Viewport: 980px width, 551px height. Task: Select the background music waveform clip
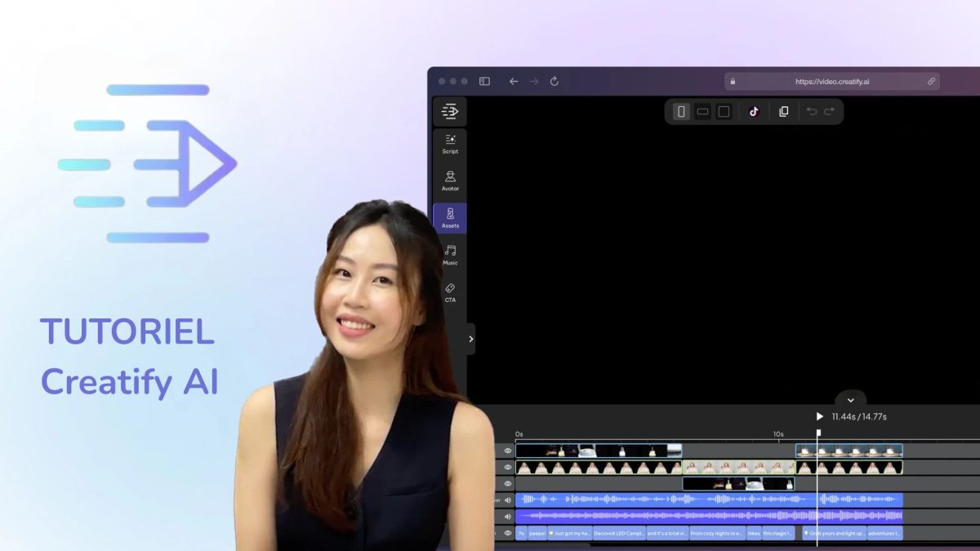tap(709, 516)
